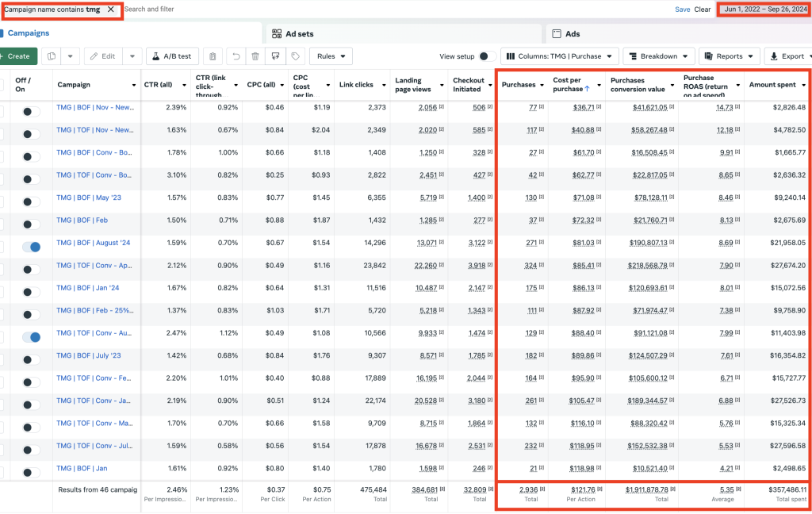The width and height of the screenshot is (812, 514).
Task: Open the CTR (all) column dropdown arrow
Action: tap(184, 85)
